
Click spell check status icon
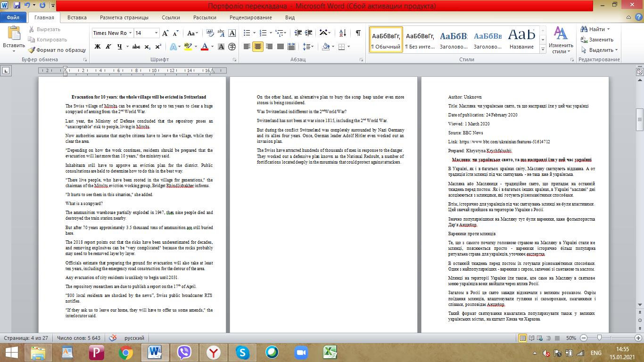113,338
